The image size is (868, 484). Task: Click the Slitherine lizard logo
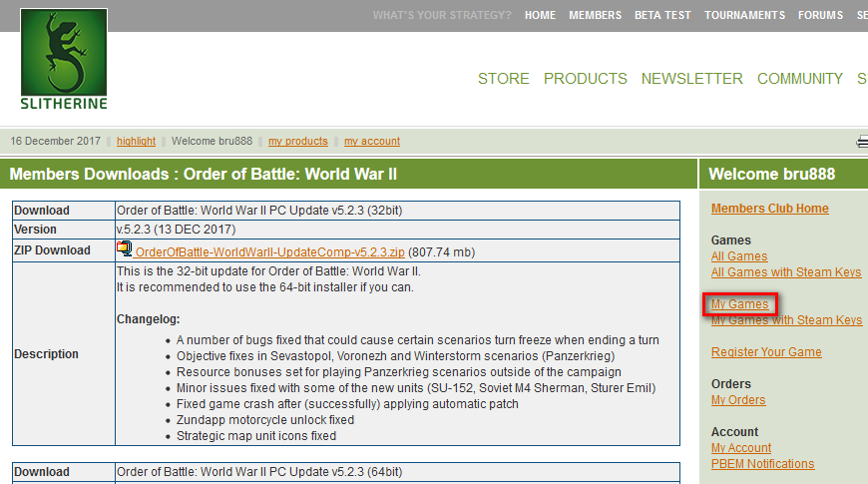64,59
